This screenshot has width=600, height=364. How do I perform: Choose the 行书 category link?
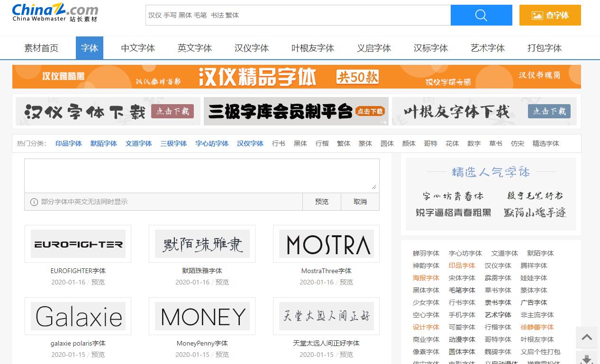pyautogui.click(x=279, y=143)
